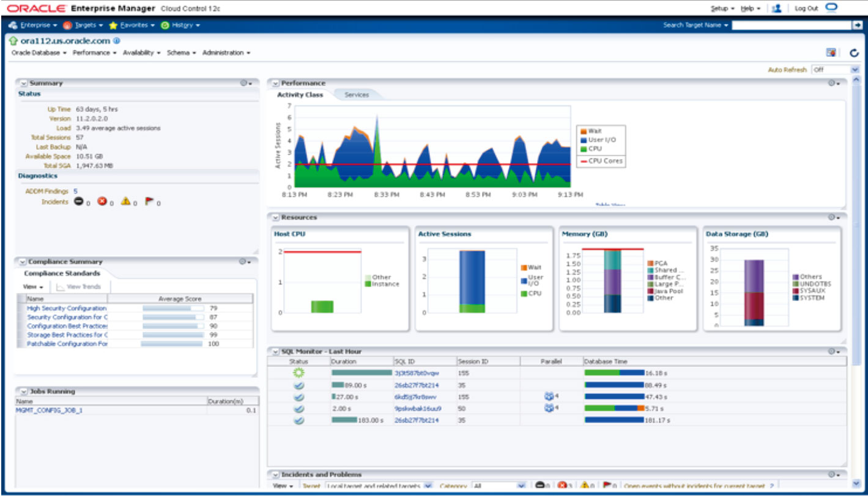
Task: Open the View dropdown in Compliance Standards
Action: coord(33,286)
